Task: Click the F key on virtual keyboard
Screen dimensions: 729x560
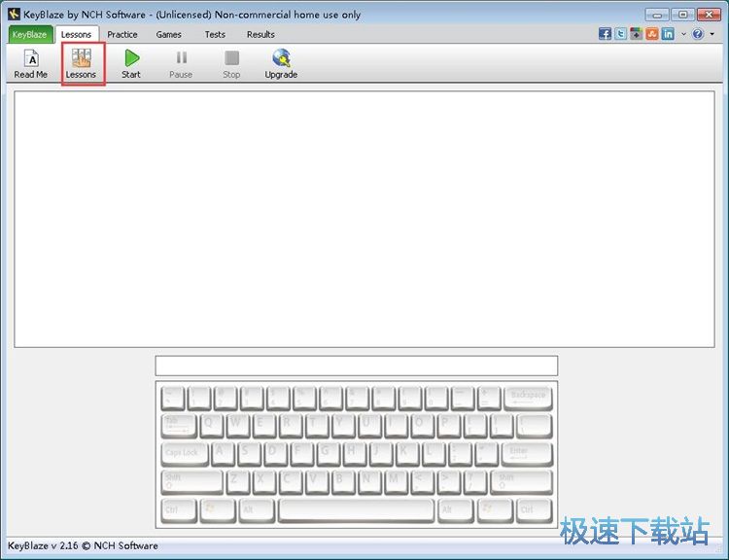Action: (302, 455)
